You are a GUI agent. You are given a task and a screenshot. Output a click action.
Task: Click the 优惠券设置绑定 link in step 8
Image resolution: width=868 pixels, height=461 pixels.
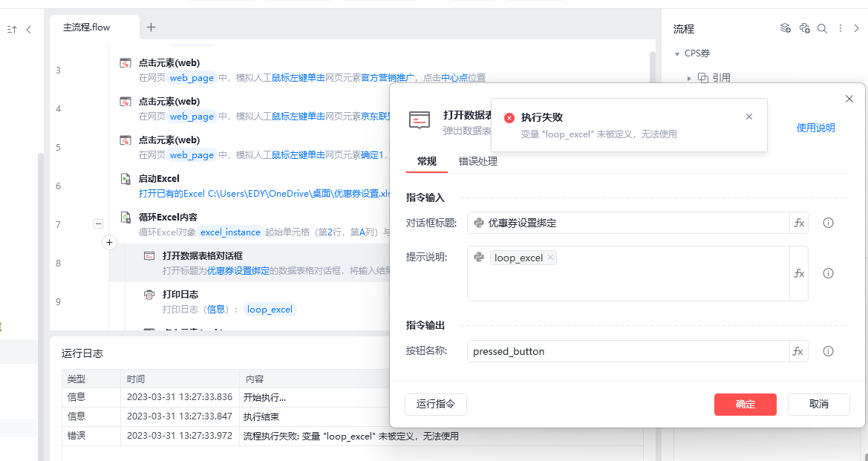(x=238, y=271)
